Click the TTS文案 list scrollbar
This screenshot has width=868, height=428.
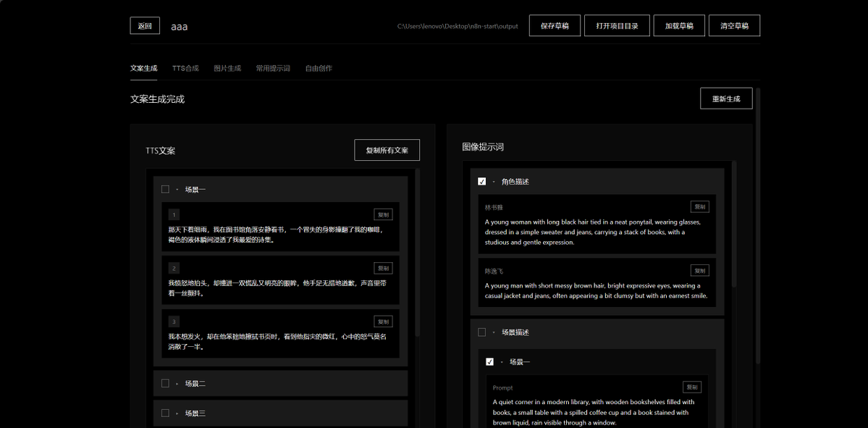417,252
